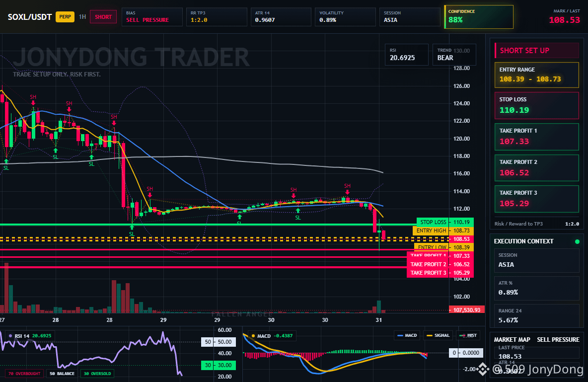Click the red 108.53 current price tag
The image size is (588, 382).
(x=462, y=239)
